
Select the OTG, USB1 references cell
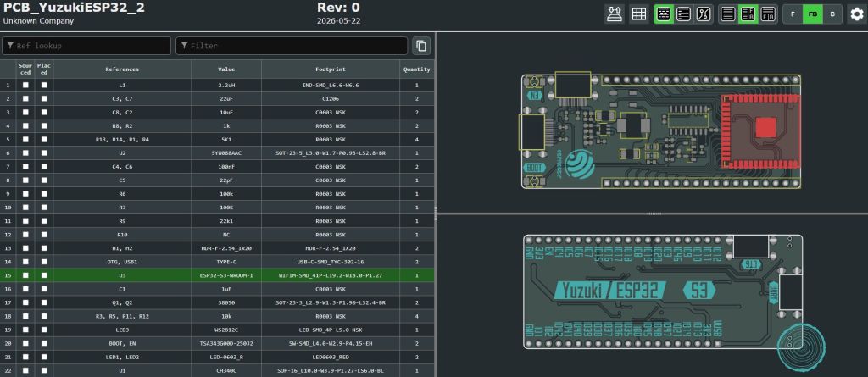(122, 262)
